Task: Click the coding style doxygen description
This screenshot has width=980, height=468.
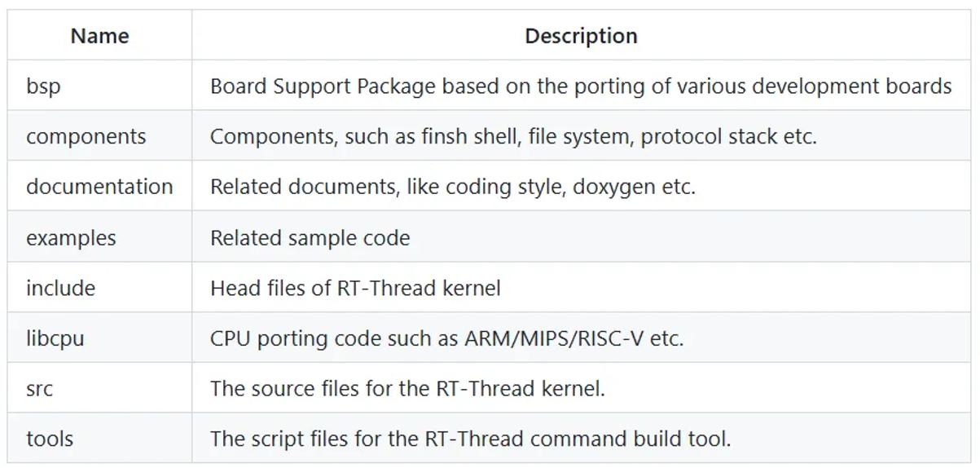Action: click(x=453, y=187)
